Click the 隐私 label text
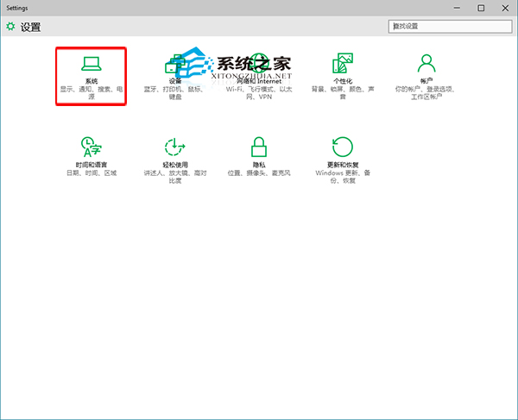 pyautogui.click(x=259, y=165)
